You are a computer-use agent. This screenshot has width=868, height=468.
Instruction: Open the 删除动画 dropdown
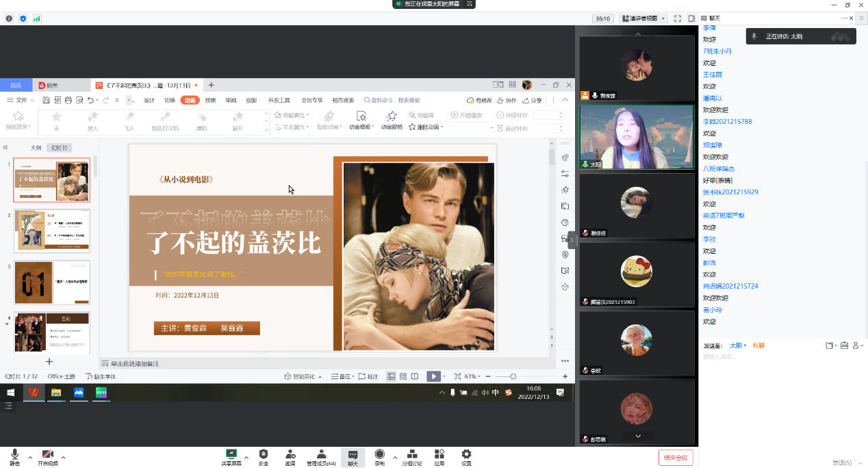pos(426,127)
